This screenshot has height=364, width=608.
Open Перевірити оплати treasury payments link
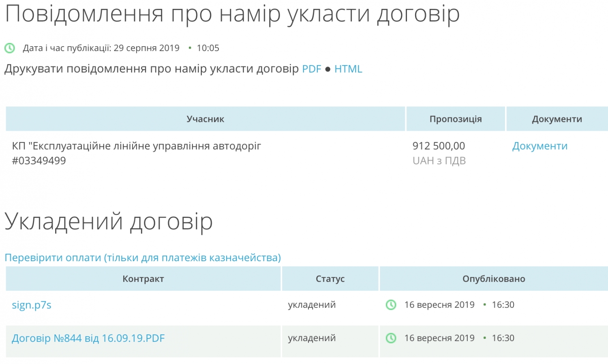143,258
